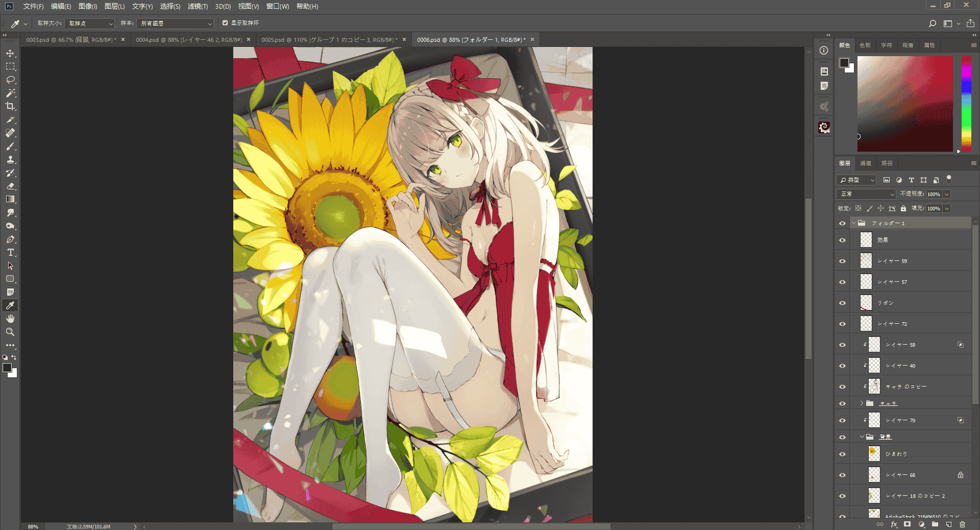Screen dimensions: 980x530
Task: Select the Pen tool
Action: click(10, 239)
